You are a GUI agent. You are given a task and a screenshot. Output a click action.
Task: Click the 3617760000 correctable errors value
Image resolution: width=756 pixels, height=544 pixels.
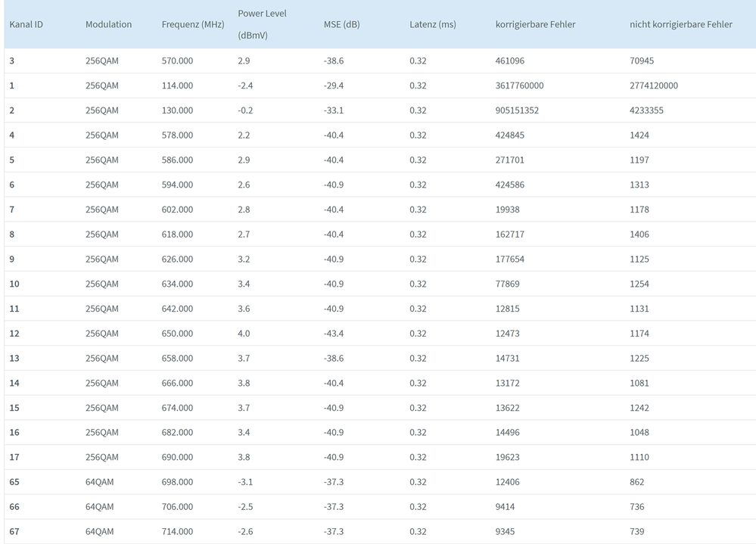pos(519,85)
